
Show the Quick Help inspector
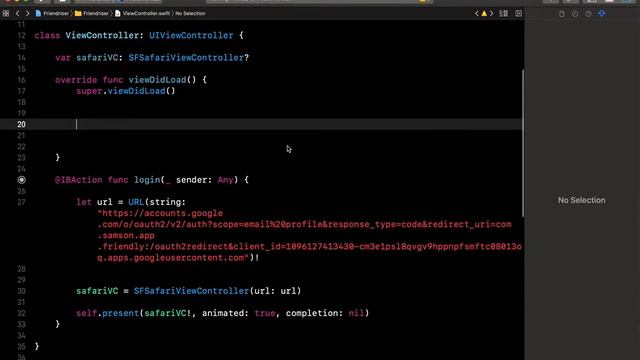point(588,14)
